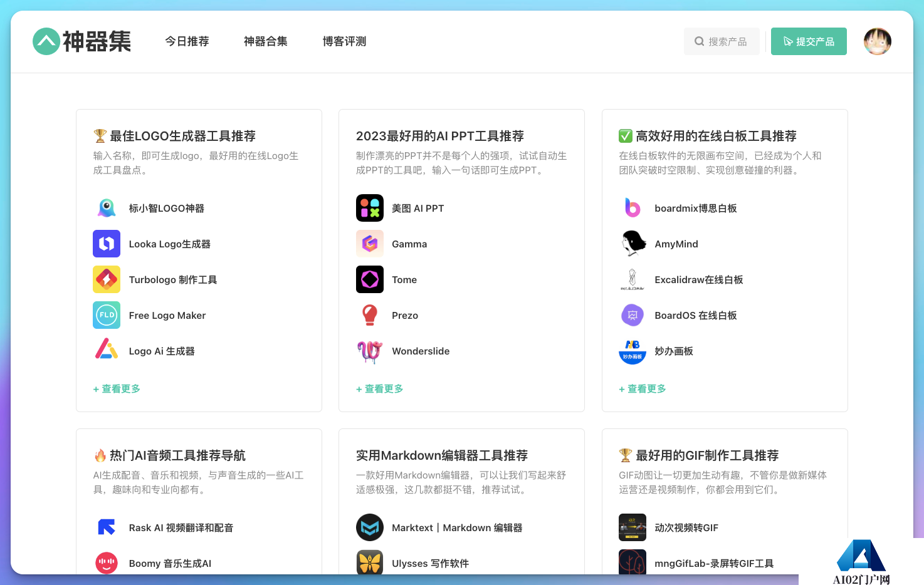
Task: Click the Logo Ai 生成器 text
Action: [x=162, y=351]
